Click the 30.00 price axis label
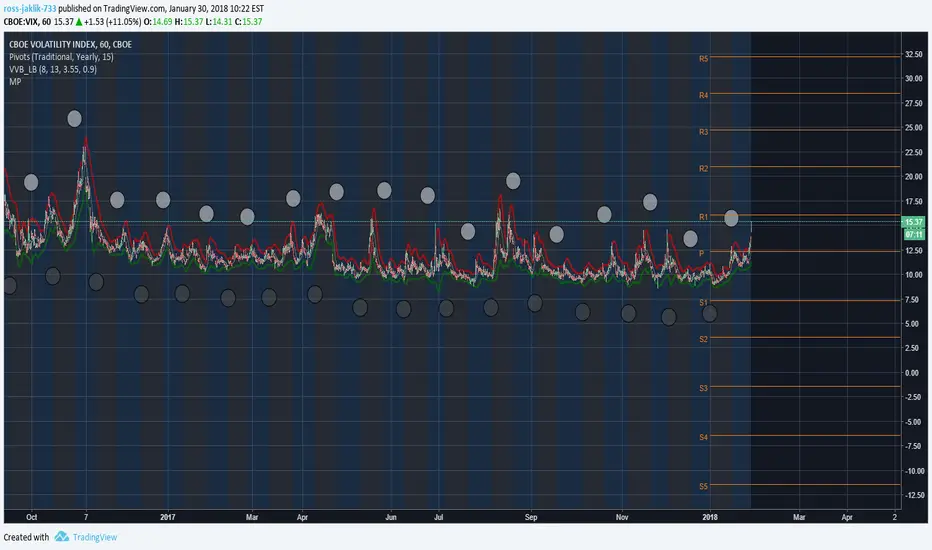 tap(914, 78)
